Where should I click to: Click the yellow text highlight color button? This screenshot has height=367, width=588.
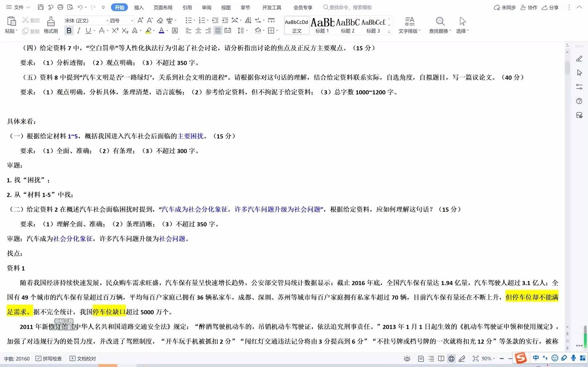(148, 31)
